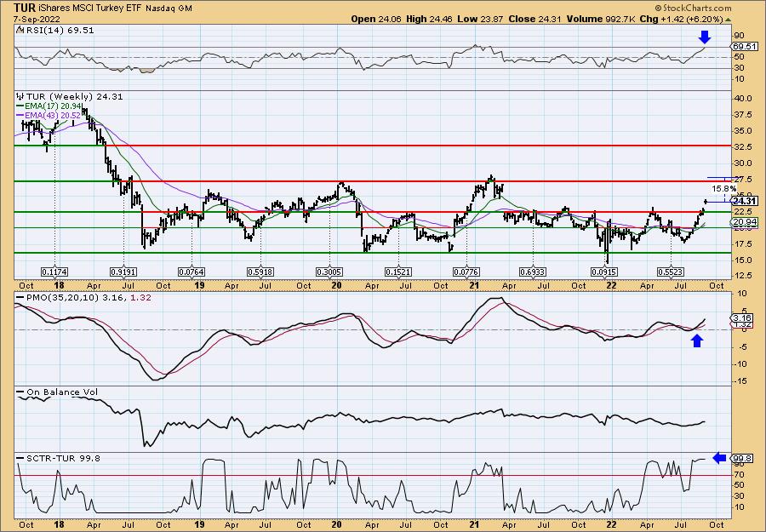Click the purple EMA(43) legend line swatch

pos(20,115)
